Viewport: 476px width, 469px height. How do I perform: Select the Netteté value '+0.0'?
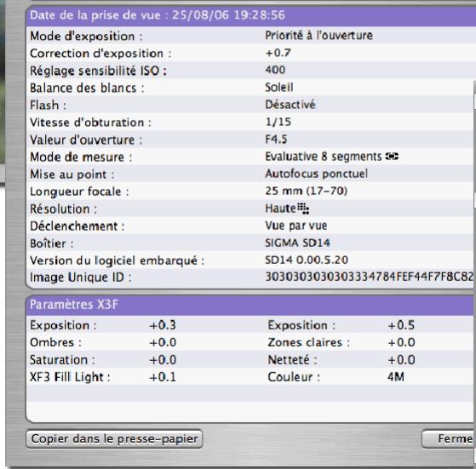tap(401, 360)
